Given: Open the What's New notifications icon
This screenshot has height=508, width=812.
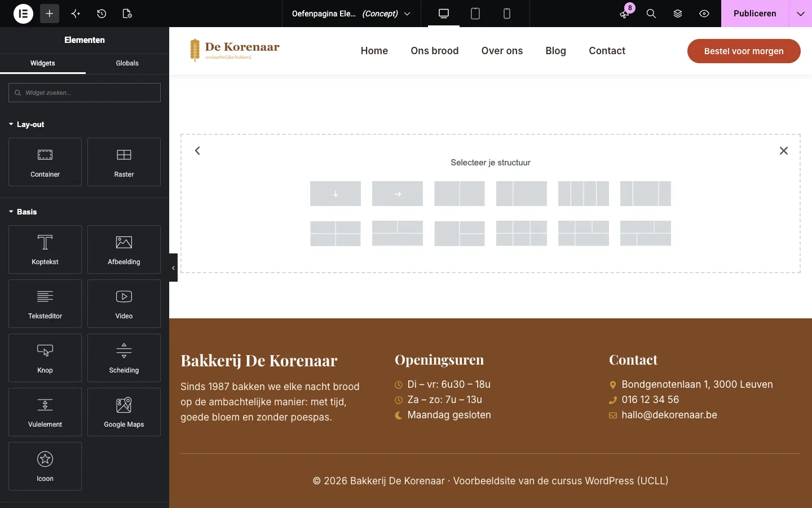Looking at the screenshot, I should (624, 14).
